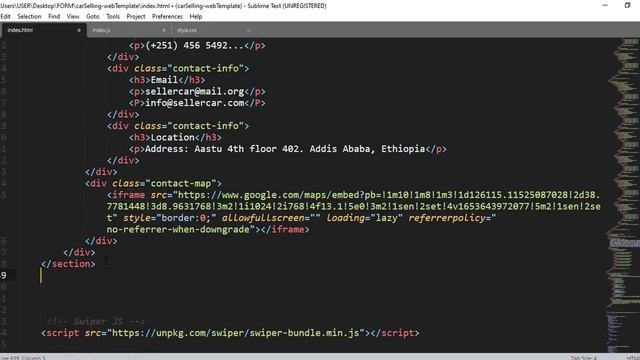Switch to the style.css tab
The width and height of the screenshot is (640, 360).
click(x=214, y=30)
